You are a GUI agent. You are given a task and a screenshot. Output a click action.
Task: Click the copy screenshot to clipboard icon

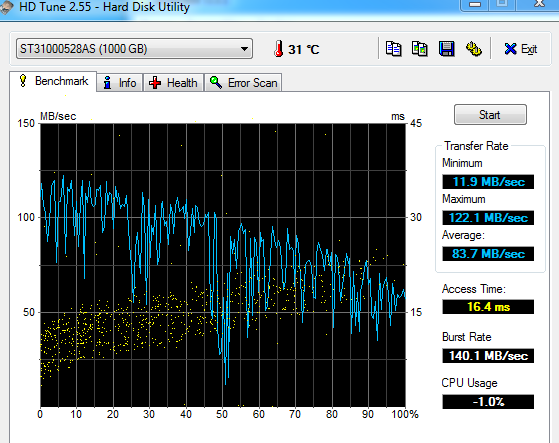(420, 49)
